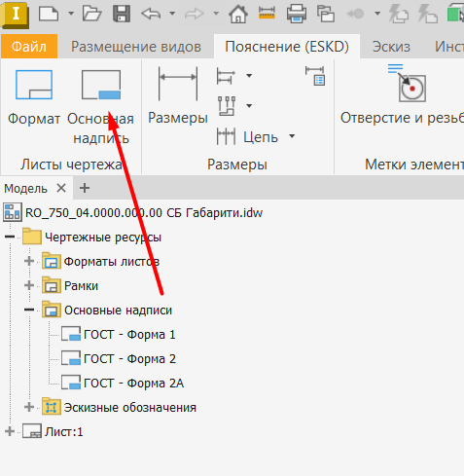Click the Undo arrow icon
Screen dimensions: 464x476
pos(151,14)
